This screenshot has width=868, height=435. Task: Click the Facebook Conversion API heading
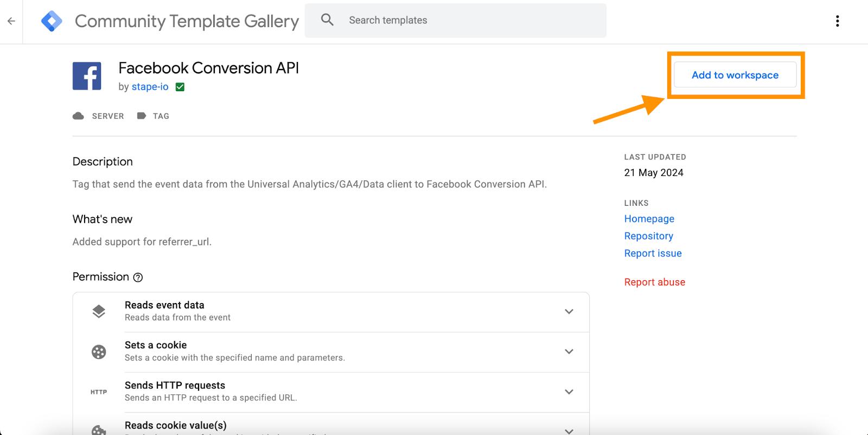pyautogui.click(x=209, y=68)
